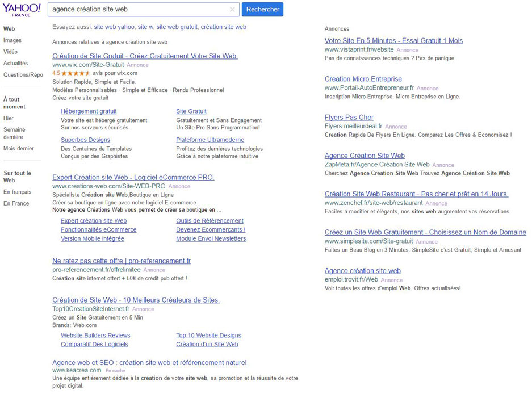Click the Rechercher search button

click(x=263, y=10)
